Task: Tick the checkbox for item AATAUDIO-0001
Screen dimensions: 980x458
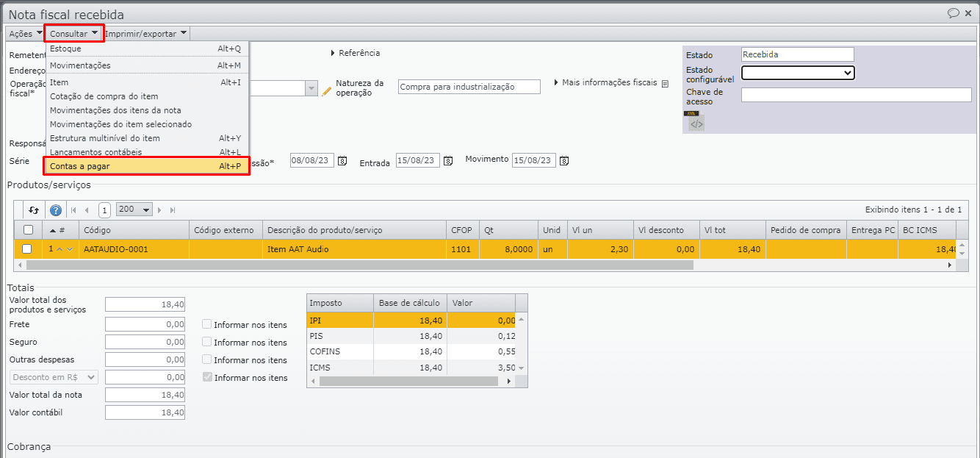Action: coord(27,249)
